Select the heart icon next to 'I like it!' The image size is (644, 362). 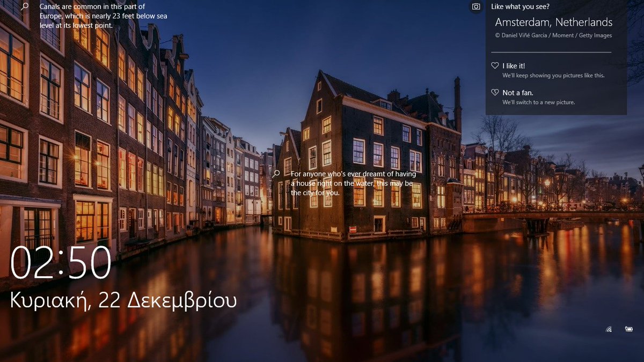(x=494, y=65)
